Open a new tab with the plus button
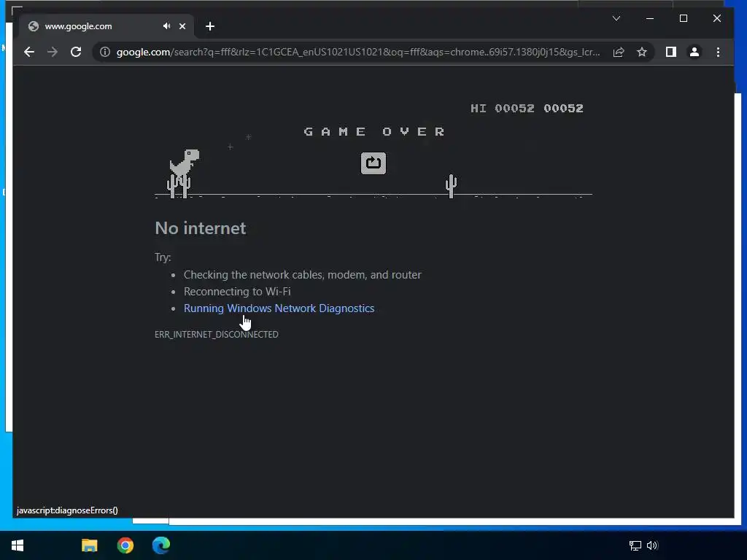This screenshot has height=560, width=747. [210, 26]
